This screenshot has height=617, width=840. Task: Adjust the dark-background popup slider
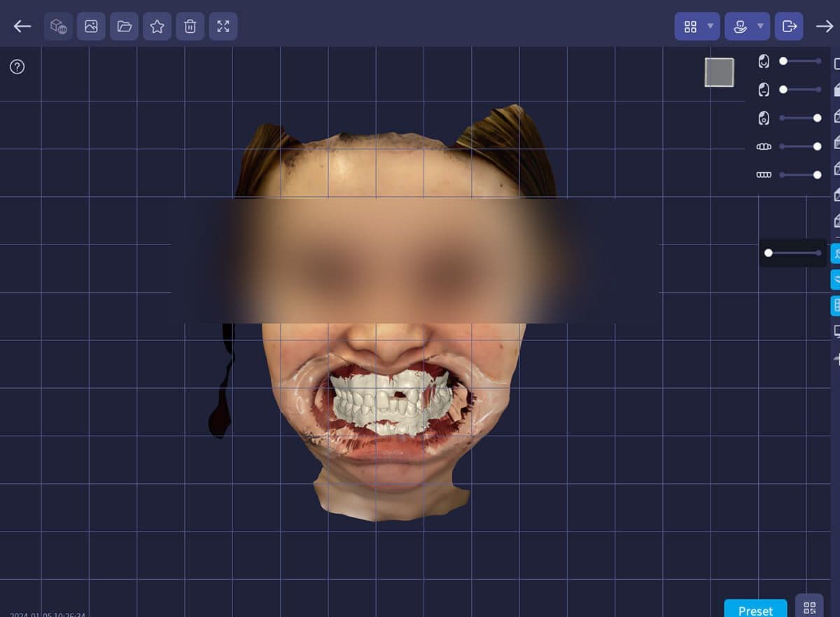coord(793,253)
